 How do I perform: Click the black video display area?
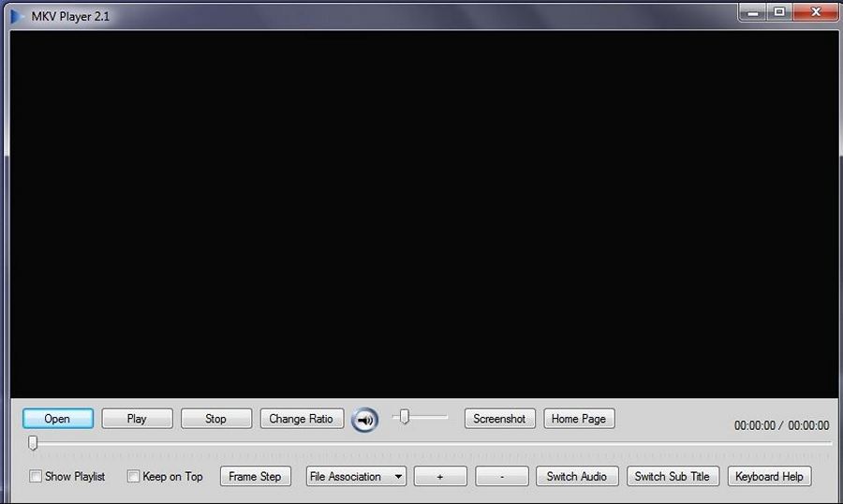click(x=424, y=215)
